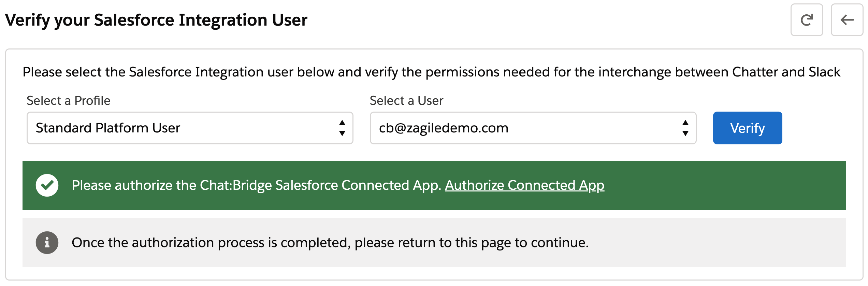
Task: Follow the Authorize Connected App link
Action: [x=524, y=185]
